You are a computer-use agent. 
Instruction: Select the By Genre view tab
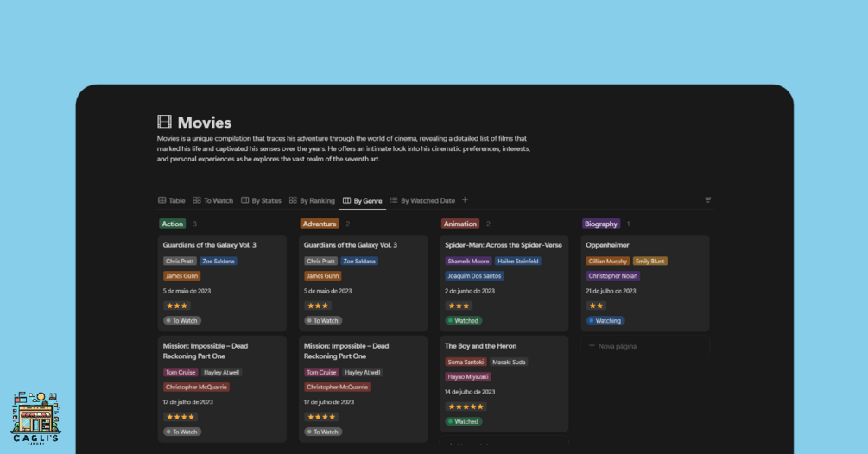click(363, 201)
